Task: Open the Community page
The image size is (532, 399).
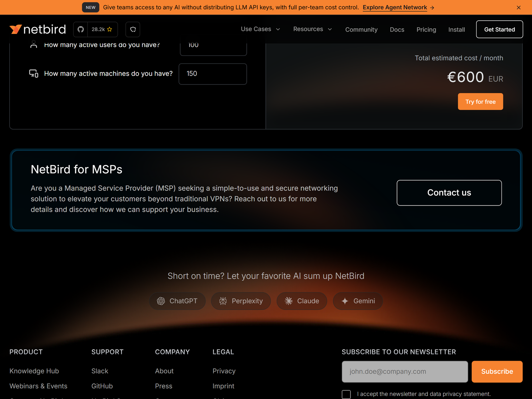Action: [361, 30]
